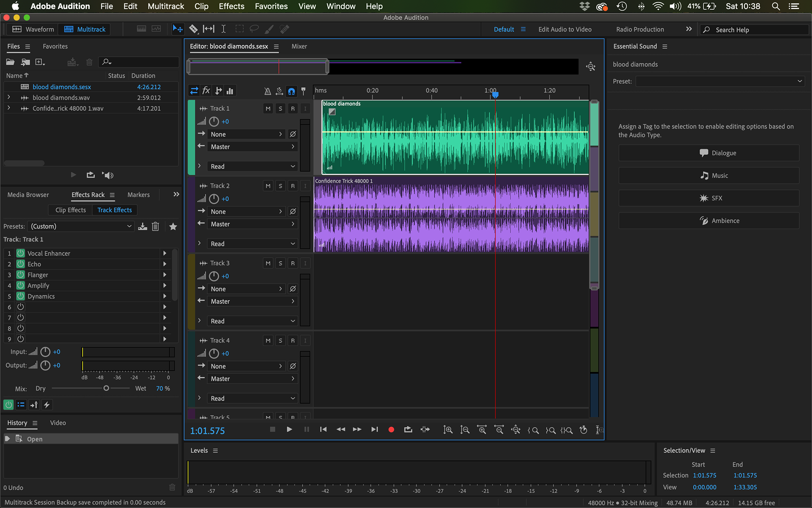812x508 pixels.
Task: Delete effects rack preset trash icon
Action: [x=155, y=226]
